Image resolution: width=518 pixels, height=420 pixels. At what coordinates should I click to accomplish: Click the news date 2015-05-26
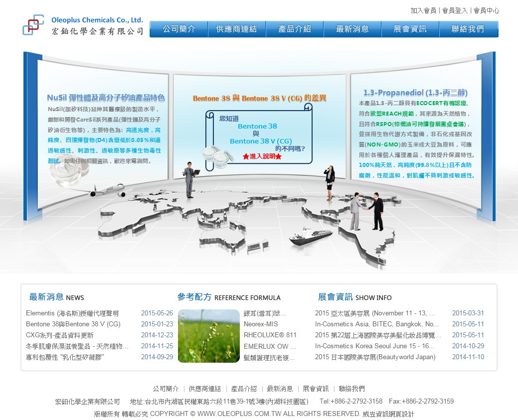(x=157, y=313)
